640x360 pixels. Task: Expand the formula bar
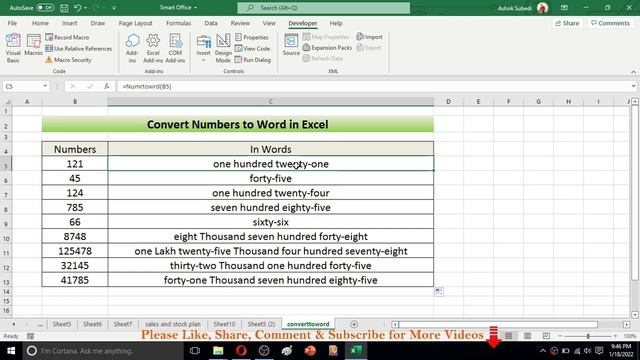[633, 86]
